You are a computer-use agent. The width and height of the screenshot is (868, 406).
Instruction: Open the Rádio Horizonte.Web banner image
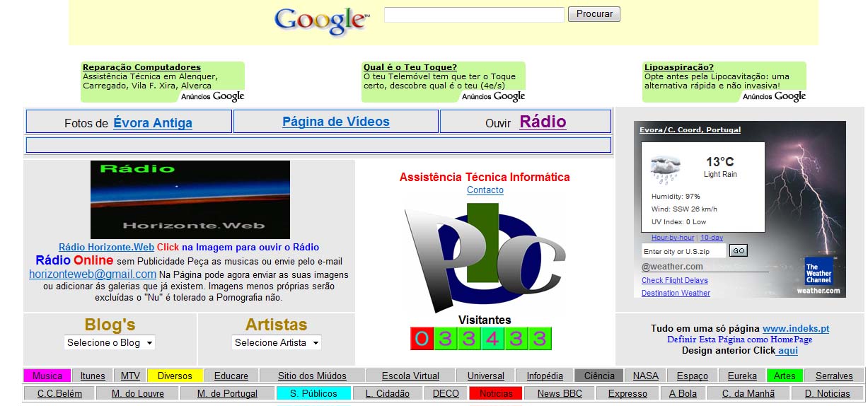tap(190, 199)
